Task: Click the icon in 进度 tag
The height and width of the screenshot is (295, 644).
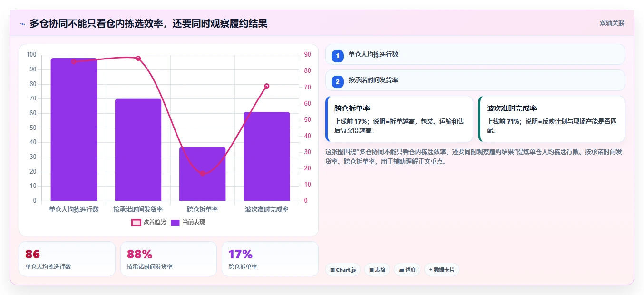Action: [401, 270]
